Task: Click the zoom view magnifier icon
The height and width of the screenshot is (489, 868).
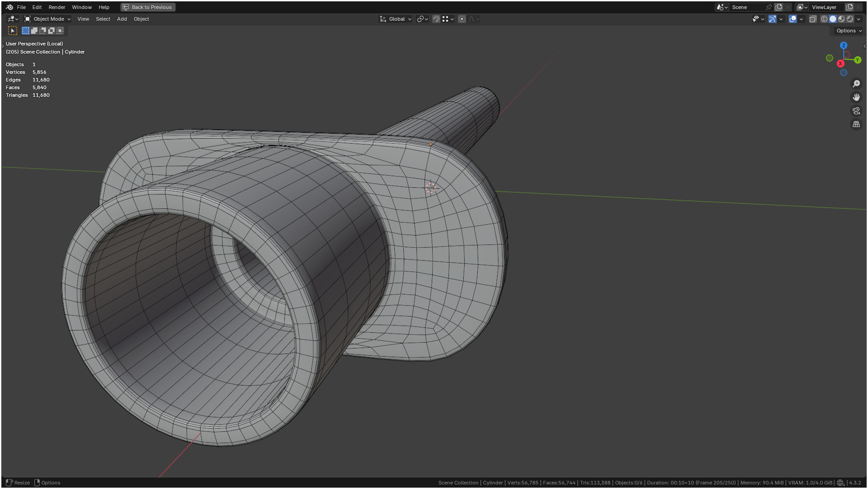Action: (856, 84)
